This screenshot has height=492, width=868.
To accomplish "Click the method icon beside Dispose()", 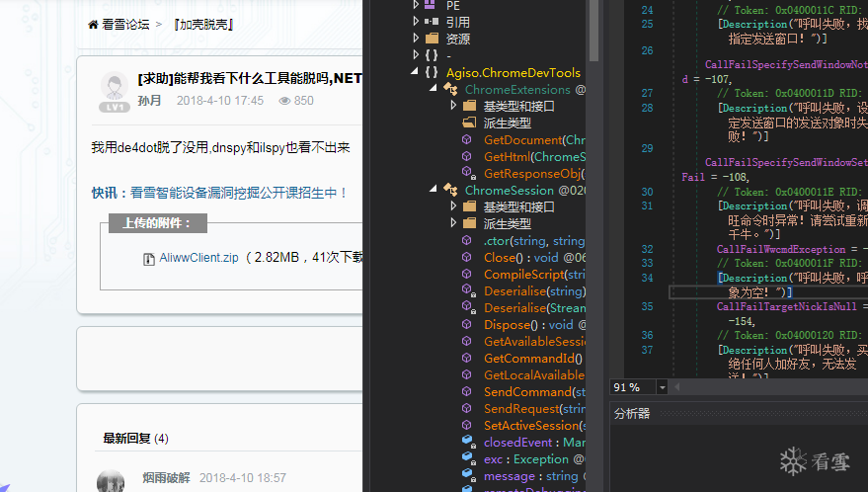I will point(467,324).
